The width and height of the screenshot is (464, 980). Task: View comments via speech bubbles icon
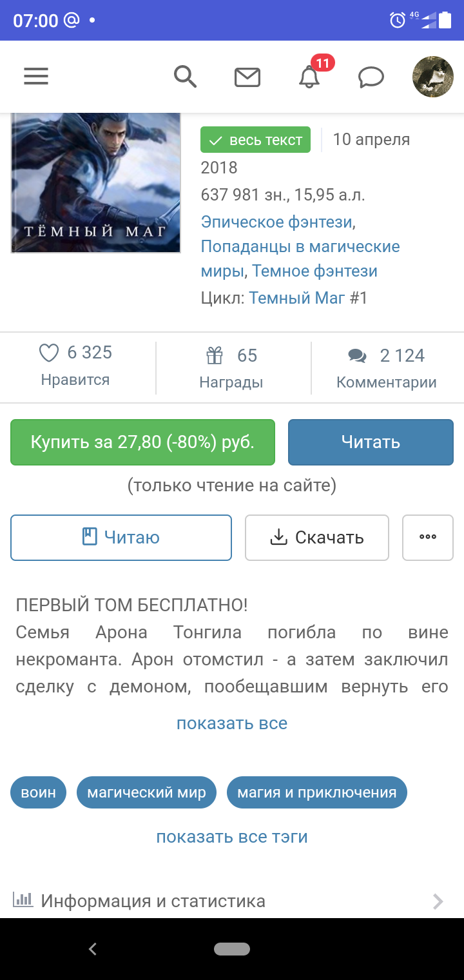tap(357, 356)
